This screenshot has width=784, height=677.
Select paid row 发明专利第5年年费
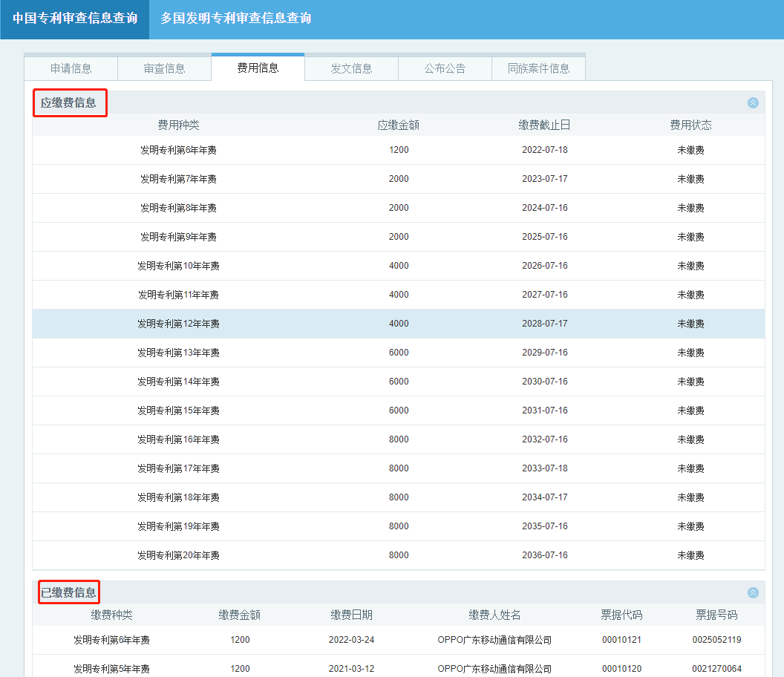click(x=399, y=667)
